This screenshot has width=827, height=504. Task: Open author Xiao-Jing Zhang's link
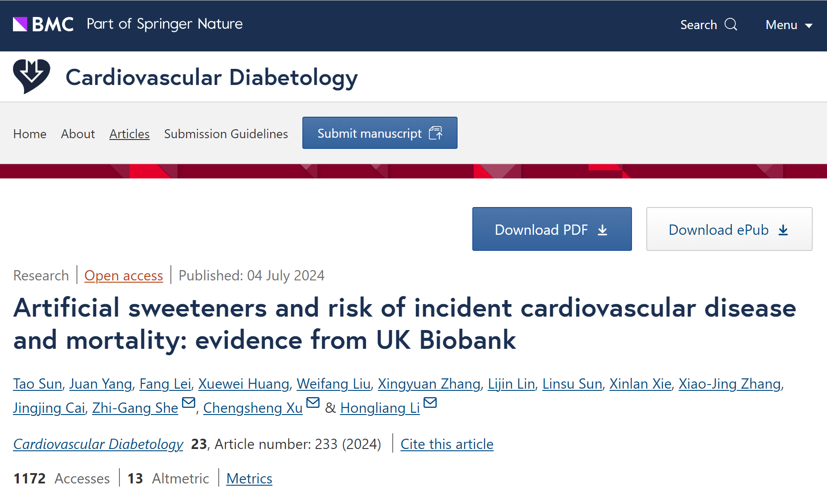[x=729, y=384]
